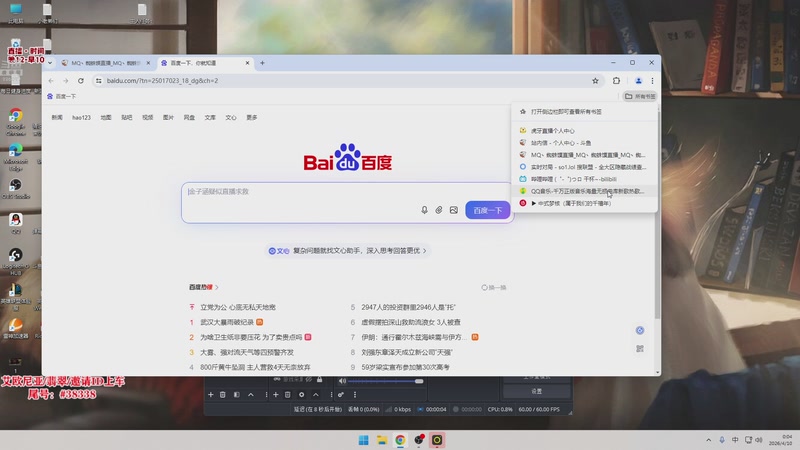Click the QR code icon at right edge
Viewport: 800px width, 450px height.
coord(640,348)
